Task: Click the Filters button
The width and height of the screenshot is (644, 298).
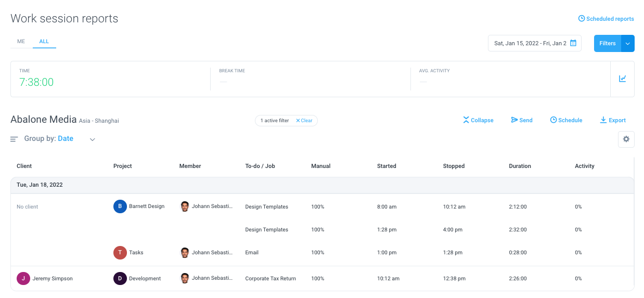Action: (x=608, y=43)
